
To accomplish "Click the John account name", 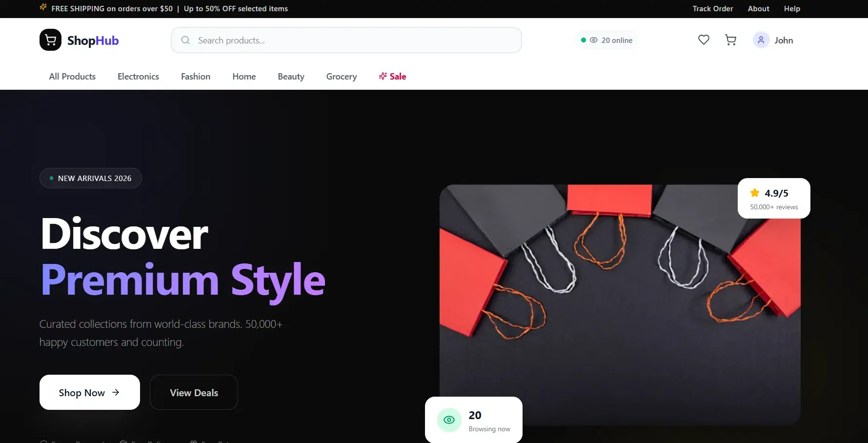I will point(784,40).
